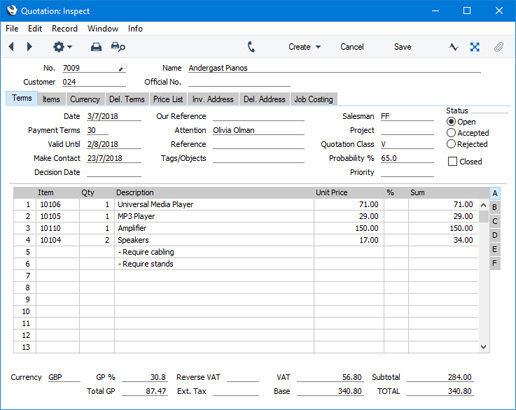Viewport: 516px width, 410px height.
Task: Click the printer icon
Action: 96,47
